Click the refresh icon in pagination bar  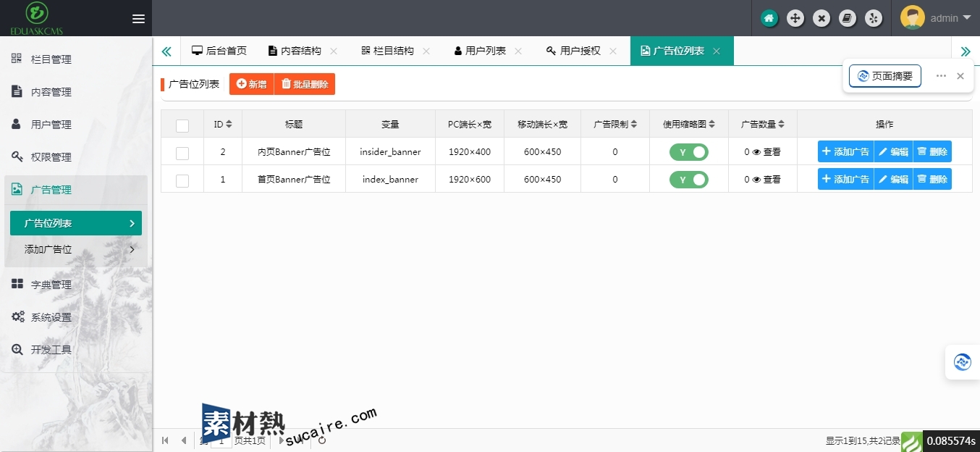click(x=322, y=440)
